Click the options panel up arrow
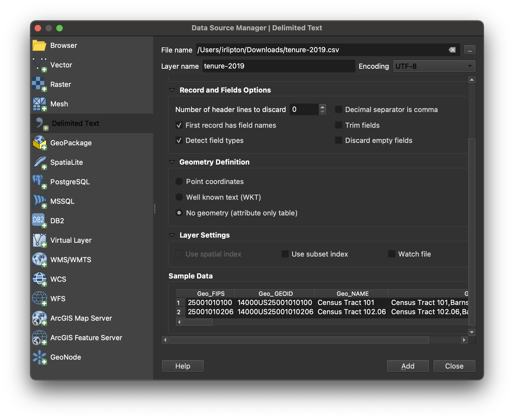 472,80
